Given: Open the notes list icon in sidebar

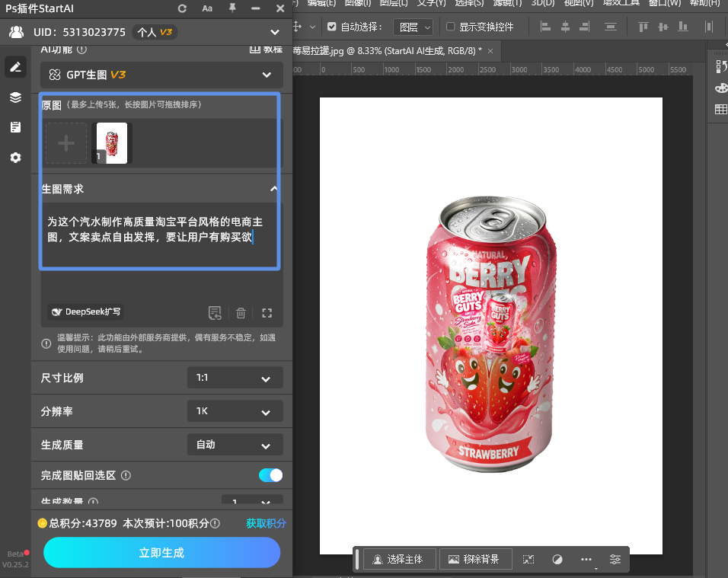Looking at the screenshot, I should [15, 127].
